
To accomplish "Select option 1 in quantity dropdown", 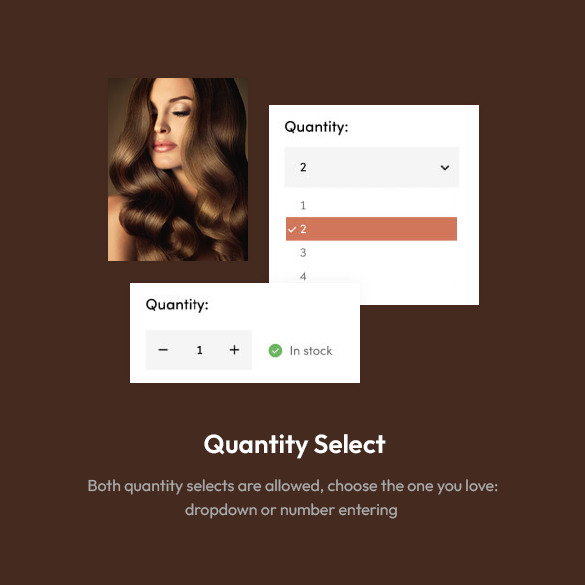I will coord(371,205).
